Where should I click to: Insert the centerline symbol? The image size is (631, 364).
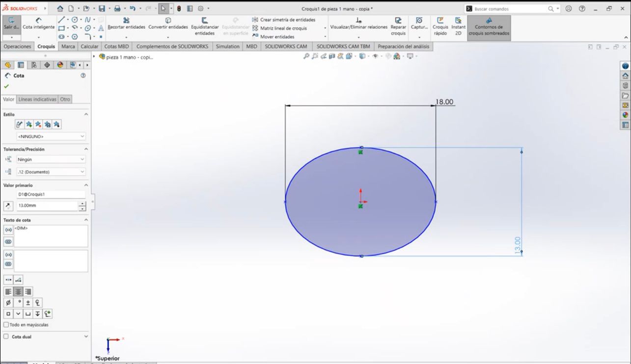37,303
